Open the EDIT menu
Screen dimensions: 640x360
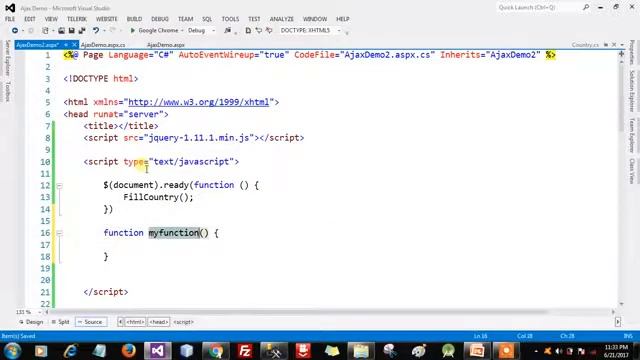30,19
